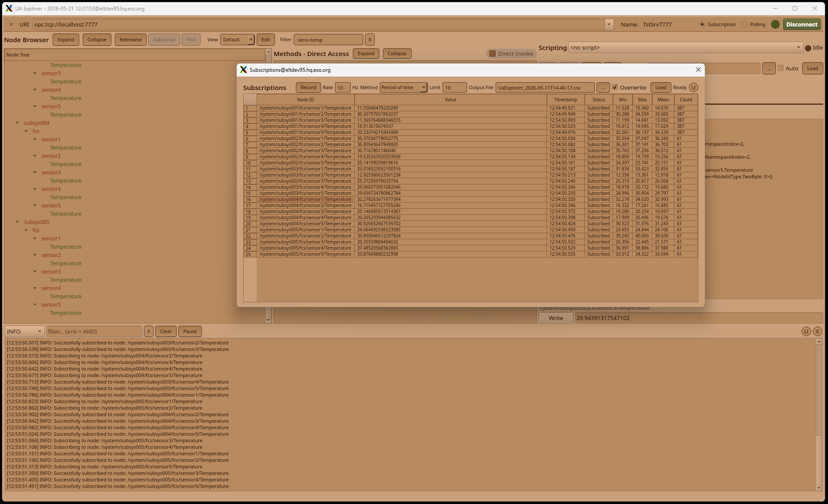Toggle the Overwrite checkbox
This screenshot has width=828, height=504.
click(x=615, y=87)
